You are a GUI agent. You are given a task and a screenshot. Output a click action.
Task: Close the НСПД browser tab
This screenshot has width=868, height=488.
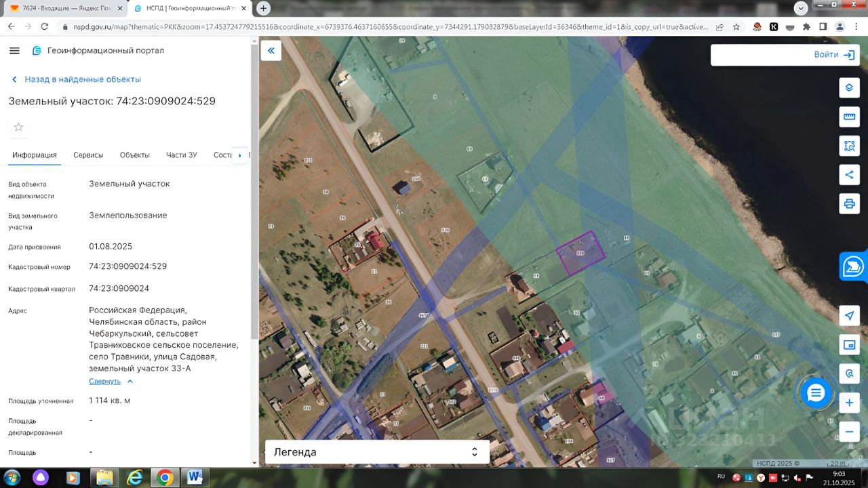coord(245,8)
